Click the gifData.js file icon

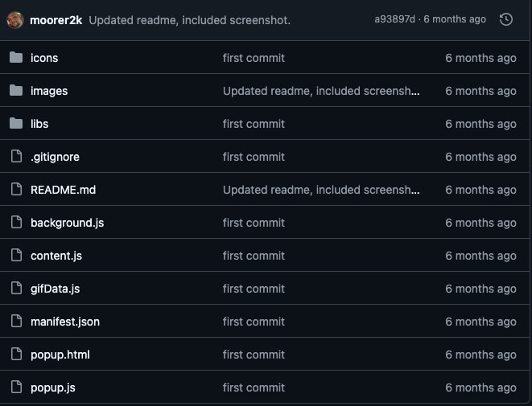16,289
